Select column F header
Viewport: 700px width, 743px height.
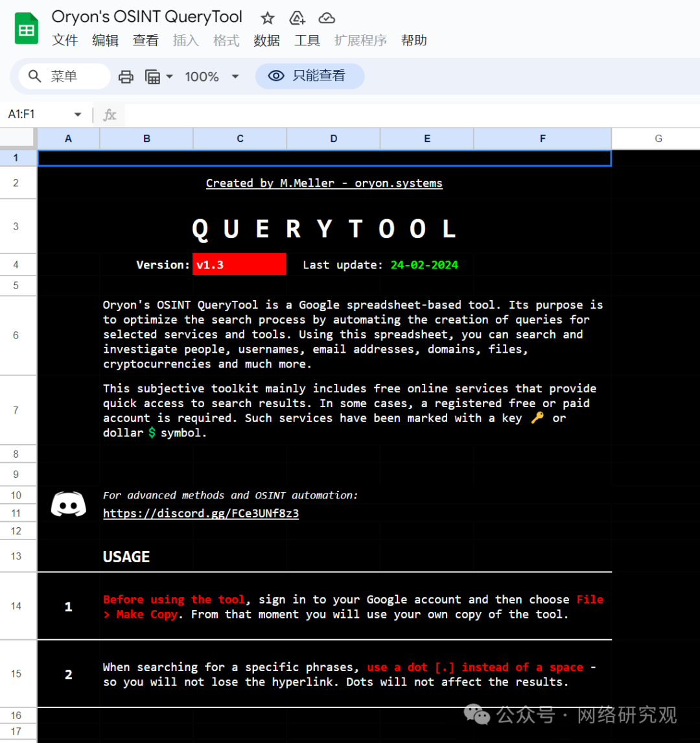[x=542, y=139]
